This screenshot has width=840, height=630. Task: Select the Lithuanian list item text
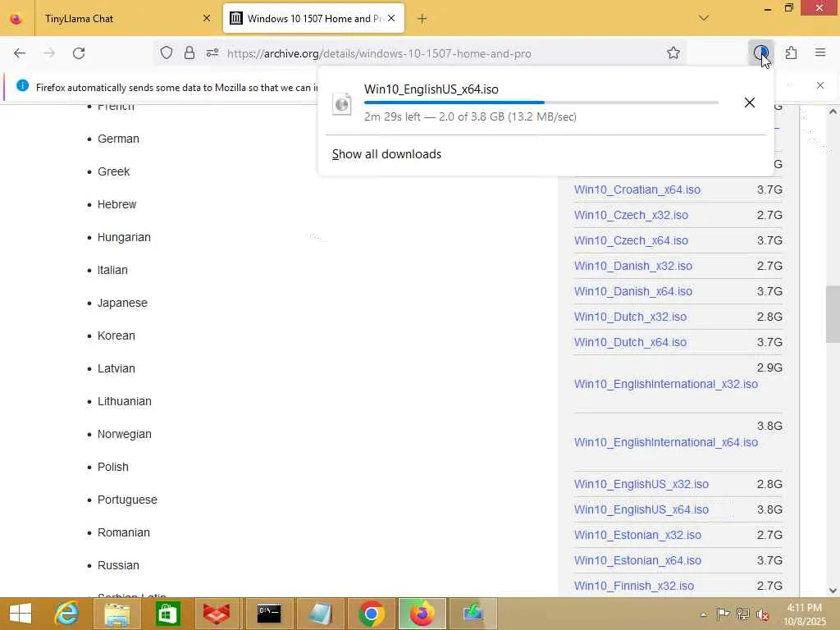coord(125,401)
